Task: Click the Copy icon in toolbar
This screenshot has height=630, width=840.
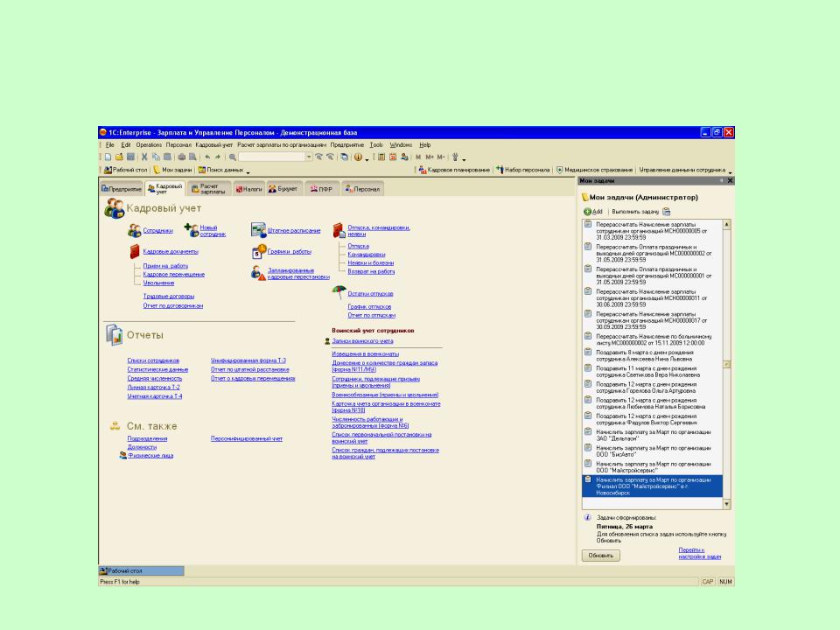Action: point(156,157)
